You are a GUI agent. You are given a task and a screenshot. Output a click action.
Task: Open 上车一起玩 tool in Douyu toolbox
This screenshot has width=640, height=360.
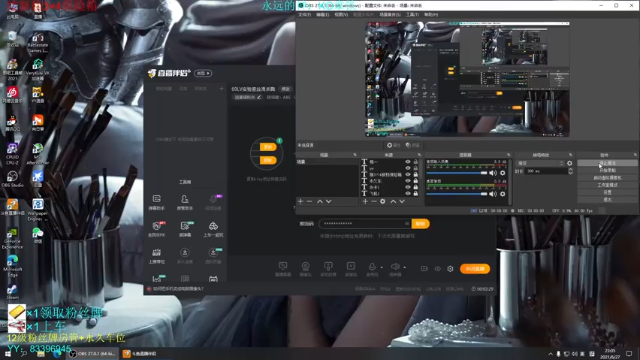click(213, 229)
